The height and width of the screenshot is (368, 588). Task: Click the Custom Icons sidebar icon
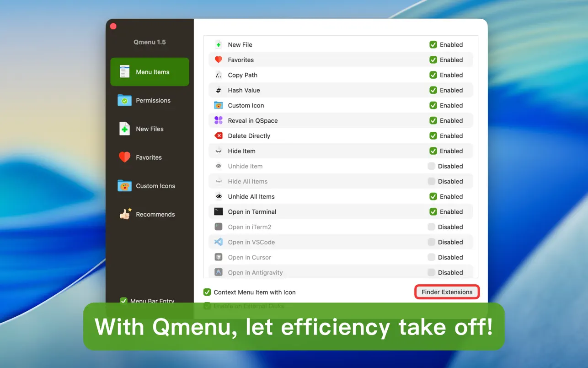pos(124,185)
